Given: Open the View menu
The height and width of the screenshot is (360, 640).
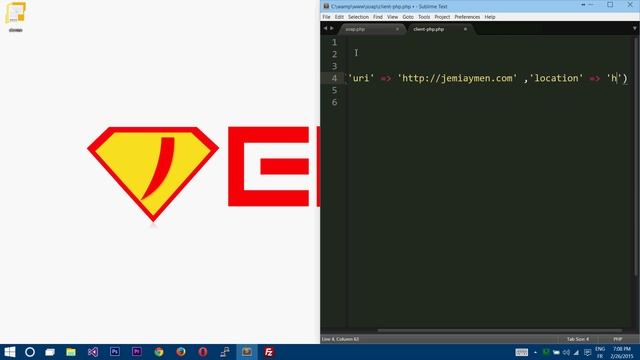Looking at the screenshot, I should pos(393,17).
